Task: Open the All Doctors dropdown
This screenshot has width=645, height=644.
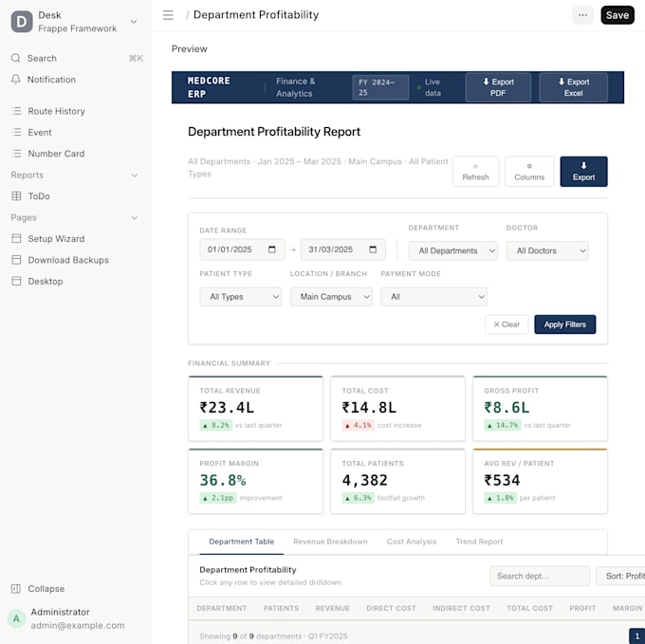Action: click(547, 250)
